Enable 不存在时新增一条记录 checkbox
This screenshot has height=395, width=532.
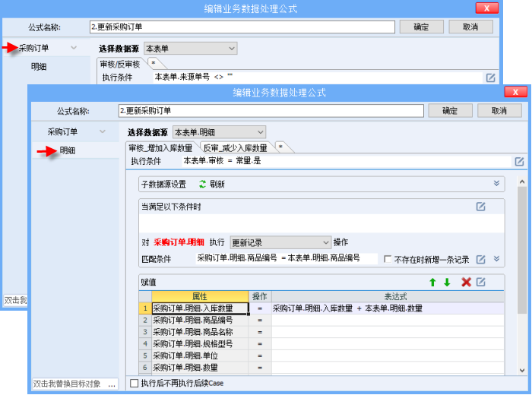[388, 259]
